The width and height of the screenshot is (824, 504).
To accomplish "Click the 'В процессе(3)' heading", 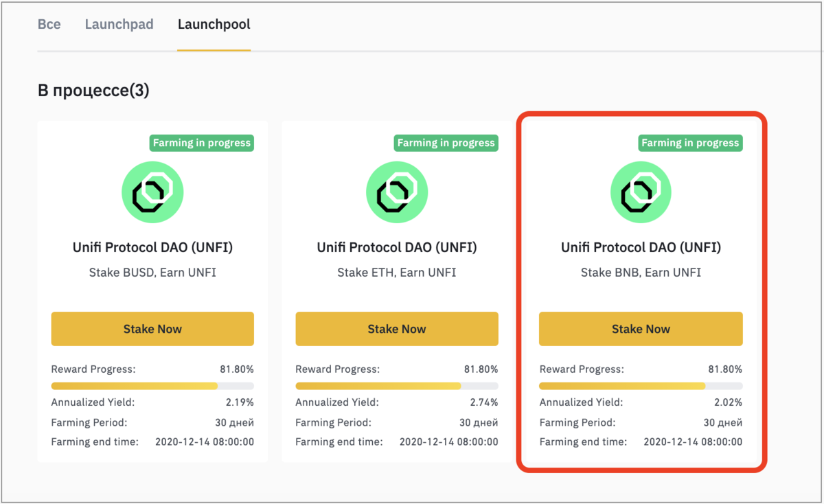I will pyautogui.click(x=93, y=90).
